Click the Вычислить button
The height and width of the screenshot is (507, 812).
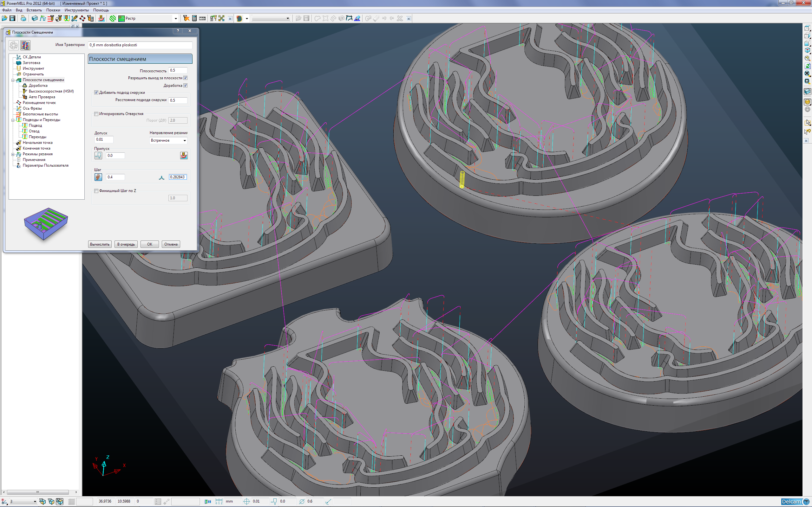(100, 244)
